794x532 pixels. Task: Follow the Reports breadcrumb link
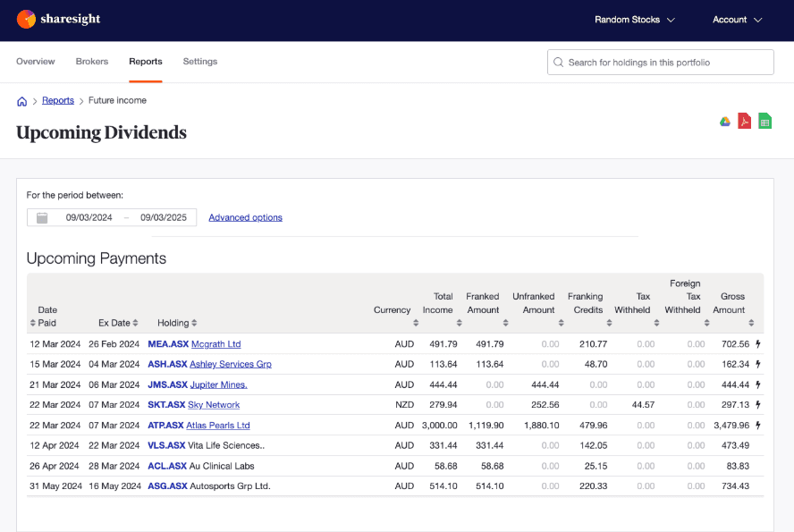(x=58, y=100)
